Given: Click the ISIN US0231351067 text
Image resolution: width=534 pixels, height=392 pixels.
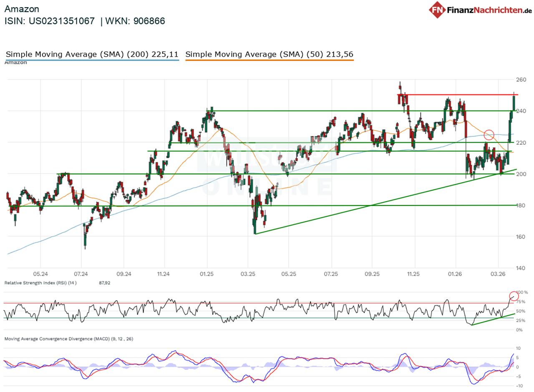Looking at the screenshot, I should (49, 21).
